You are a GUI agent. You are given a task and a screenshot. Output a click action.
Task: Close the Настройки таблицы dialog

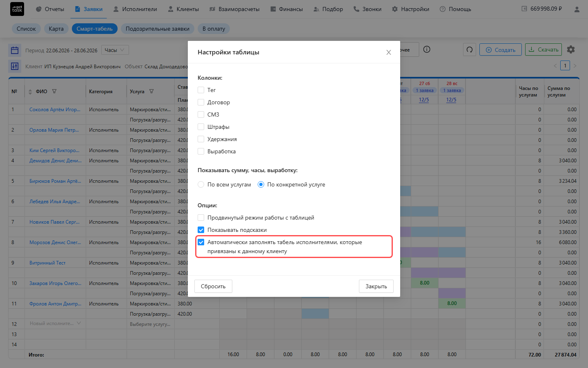[389, 52]
